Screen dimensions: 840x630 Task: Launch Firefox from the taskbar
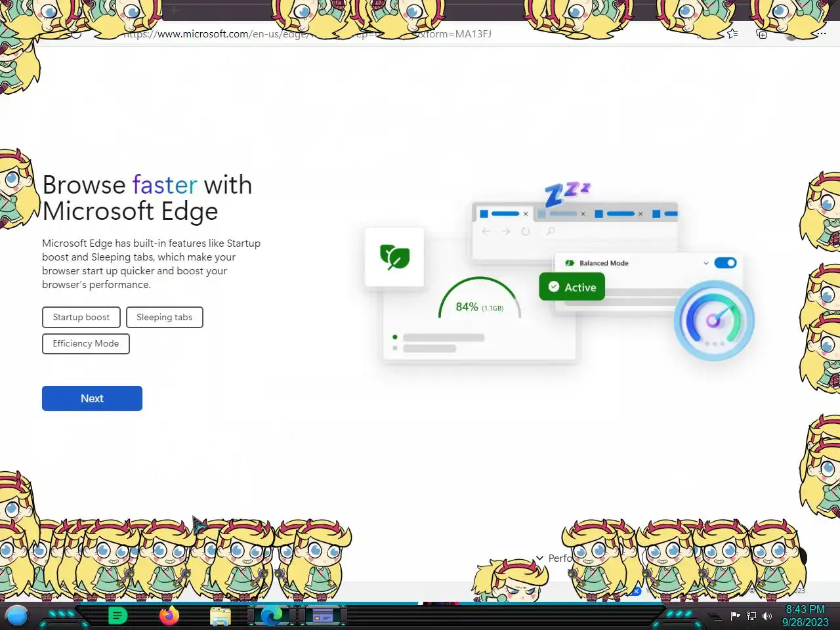point(169,616)
